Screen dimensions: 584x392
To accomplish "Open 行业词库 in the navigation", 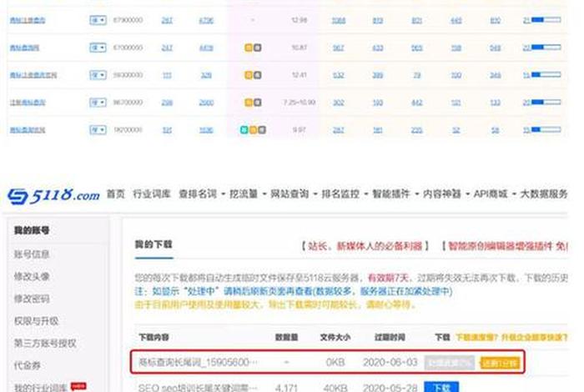I will click(x=152, y=194).
